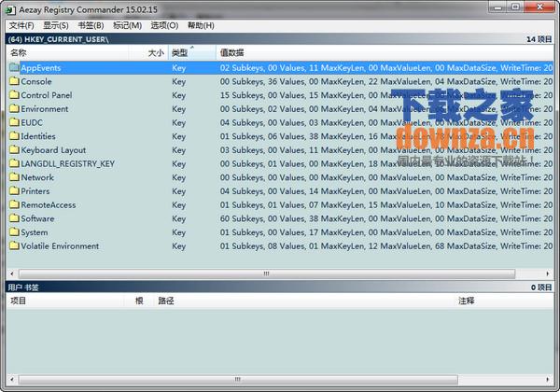Click the 用户书签 panel header
The width and height of the screenshot is (560, 392).
[280, 287]
